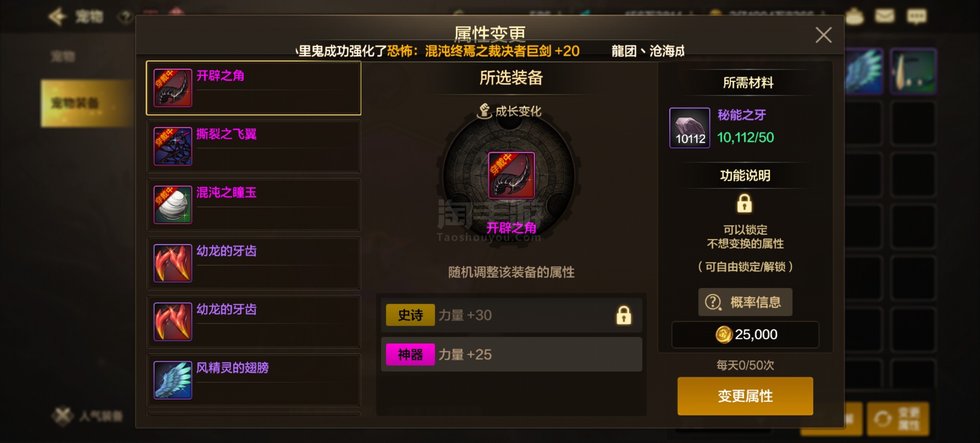Tap the selected 开辟之角 center slot
Screen dimensions: 980x443
click(511, 176)
